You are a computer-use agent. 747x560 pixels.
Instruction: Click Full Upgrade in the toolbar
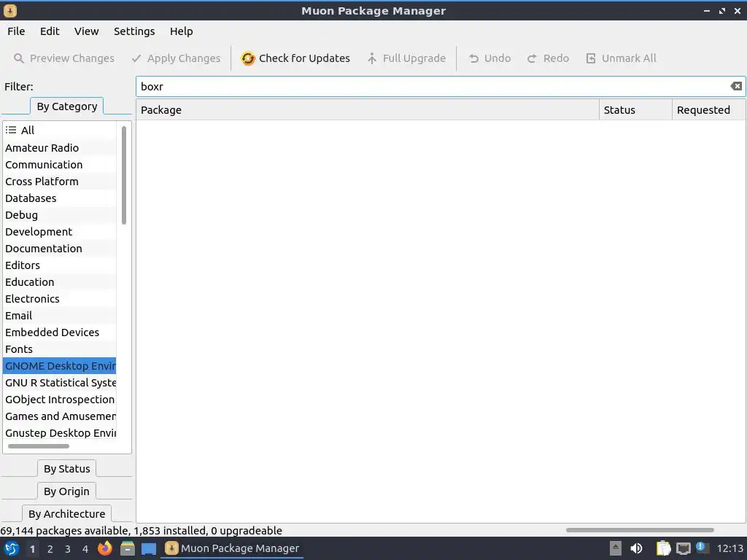[x=406, y=58]
